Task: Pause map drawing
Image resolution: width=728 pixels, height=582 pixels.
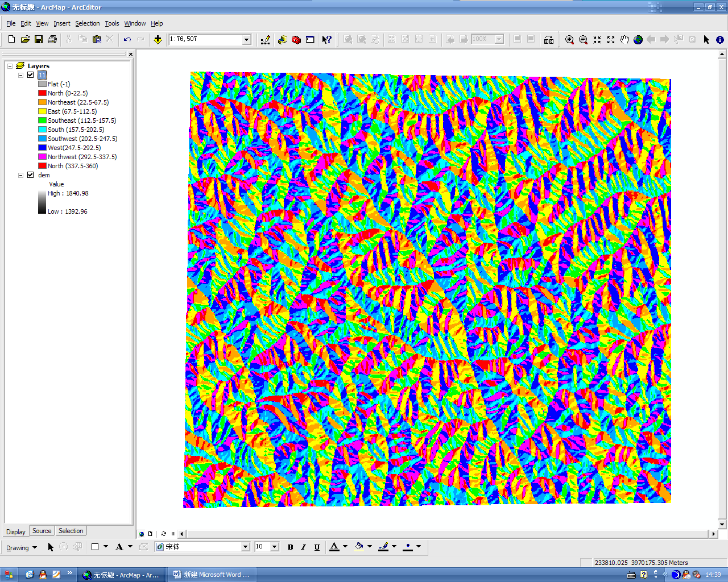Action: [x=173, y=534]
